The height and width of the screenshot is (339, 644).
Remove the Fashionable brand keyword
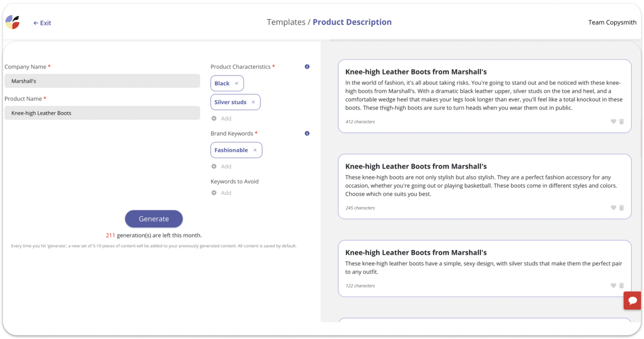255,150
